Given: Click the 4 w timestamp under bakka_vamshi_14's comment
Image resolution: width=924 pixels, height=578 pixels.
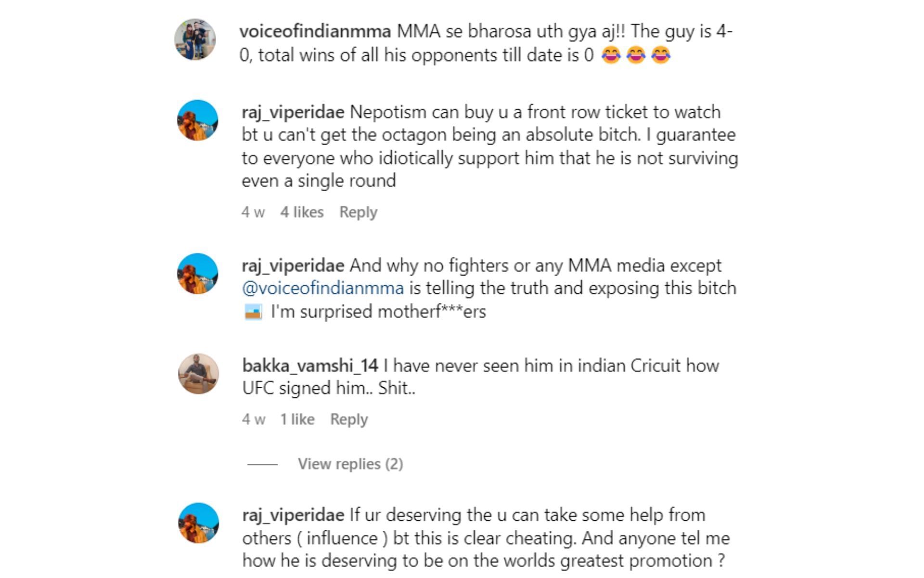Looking at the screenshot, I should point(254,420).
